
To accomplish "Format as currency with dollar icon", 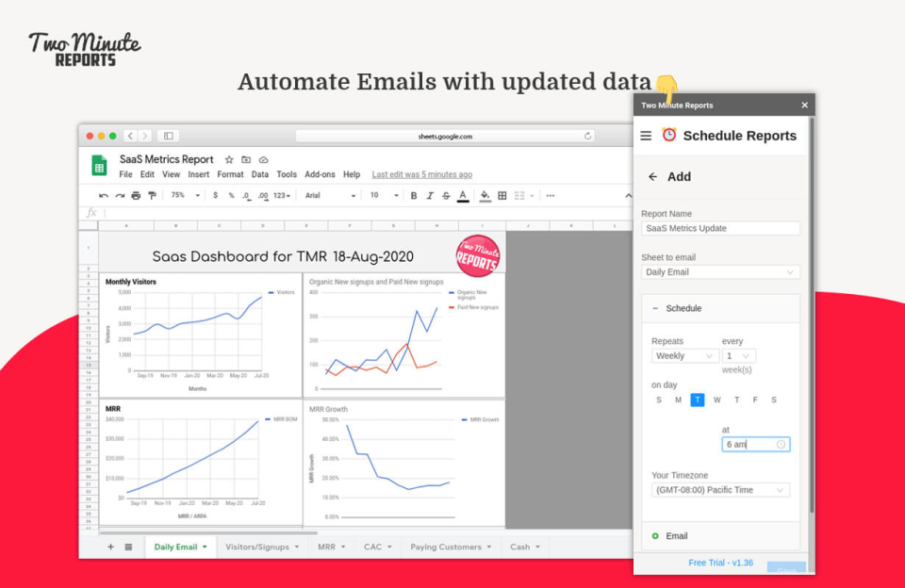I will coord(215,196).
